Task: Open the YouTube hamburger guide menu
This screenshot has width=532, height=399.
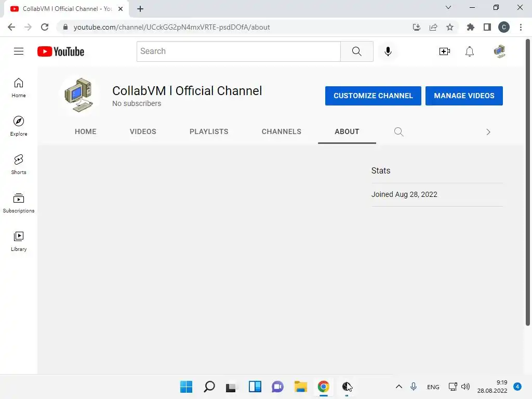Action: [19, 51]
